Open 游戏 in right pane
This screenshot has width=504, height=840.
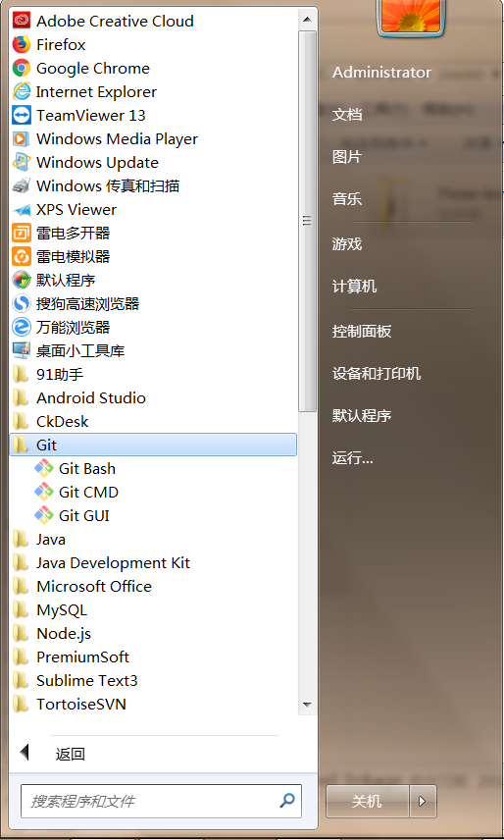(x=347, y=244)
